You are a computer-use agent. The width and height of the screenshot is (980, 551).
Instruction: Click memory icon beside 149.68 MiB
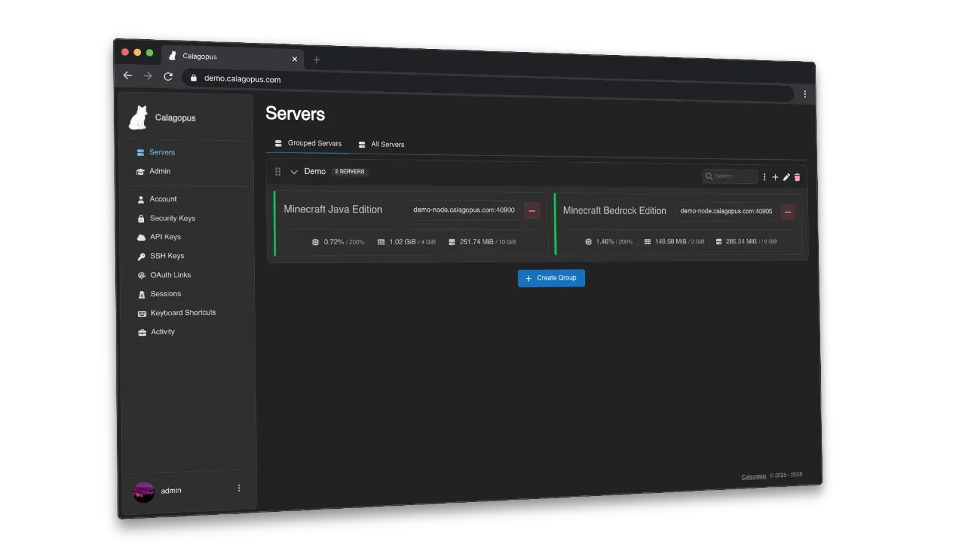647,242
